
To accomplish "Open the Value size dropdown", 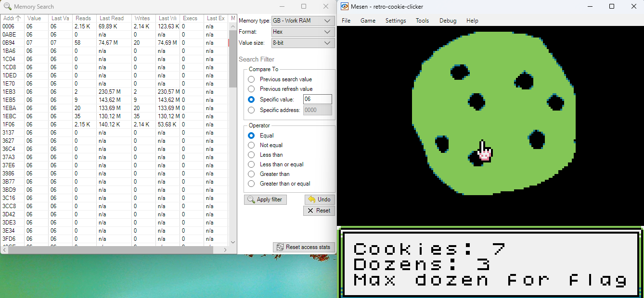I will (x=303, y=43).
